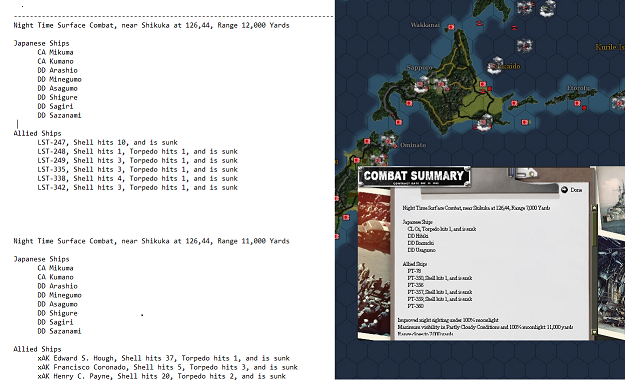Click 'DD Minegumo' in the 11,000 Yards report

[59, 295]
